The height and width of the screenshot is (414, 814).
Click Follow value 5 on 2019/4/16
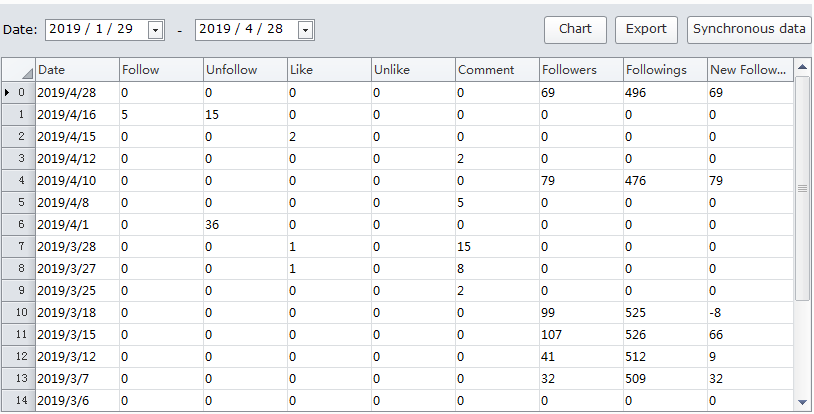161,114
